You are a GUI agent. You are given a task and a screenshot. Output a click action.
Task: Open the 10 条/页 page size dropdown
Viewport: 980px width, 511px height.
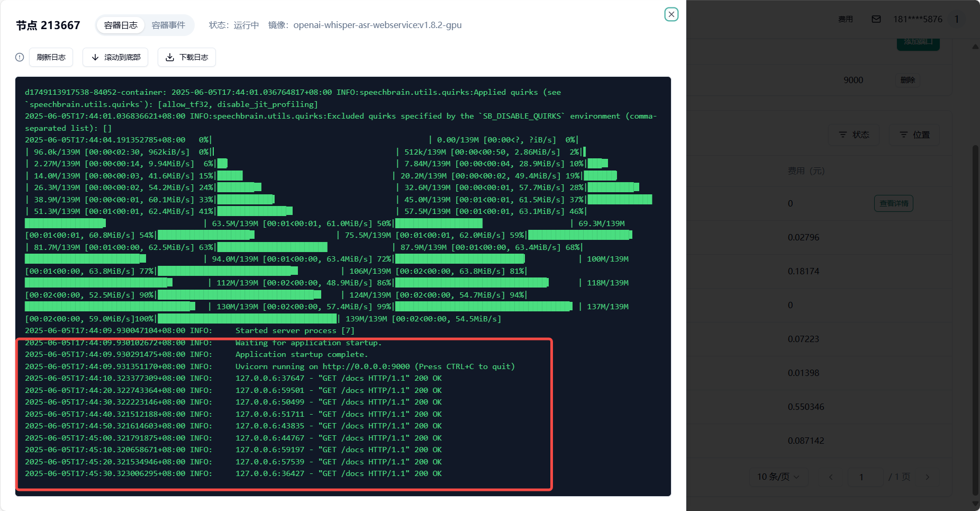click(778, 477)
